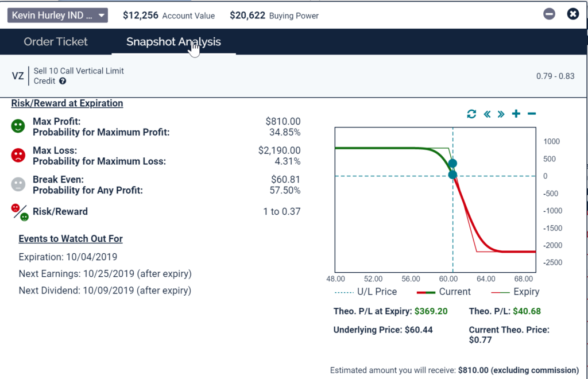This screenshot has height=379, width=588.
Task: Zoom out of chart using minus icon
Action: click(x=532, y=114)
